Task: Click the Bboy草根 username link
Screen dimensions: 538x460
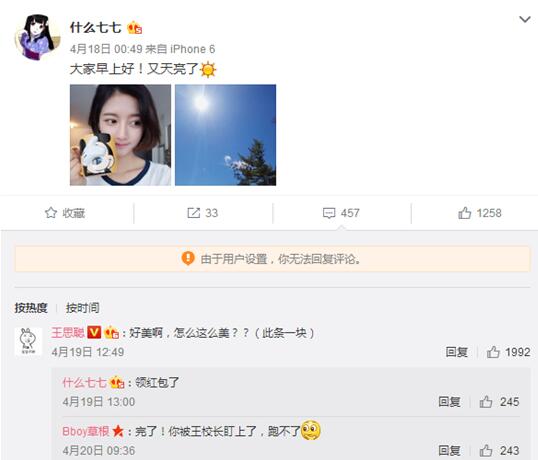Action: click(x=86, y=431)
